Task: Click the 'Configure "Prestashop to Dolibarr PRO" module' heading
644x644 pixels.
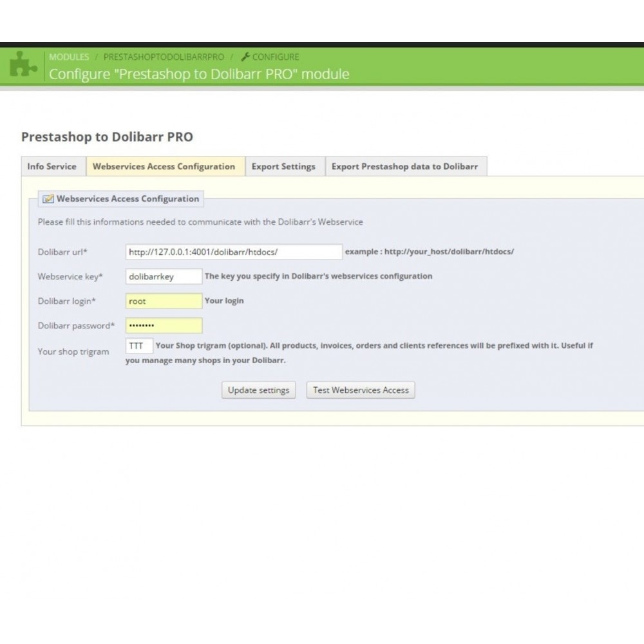Action: pos(199,74)
